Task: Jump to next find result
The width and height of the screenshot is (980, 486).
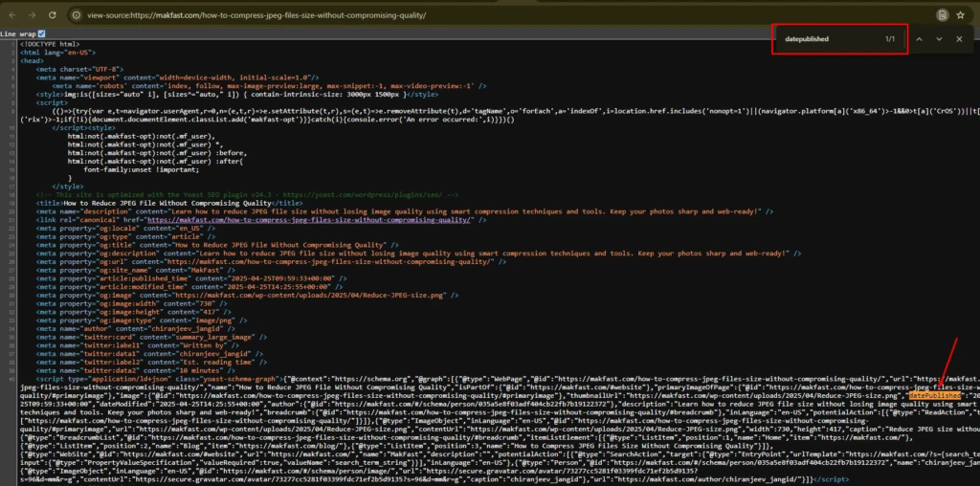Action: tap(939, 38)
